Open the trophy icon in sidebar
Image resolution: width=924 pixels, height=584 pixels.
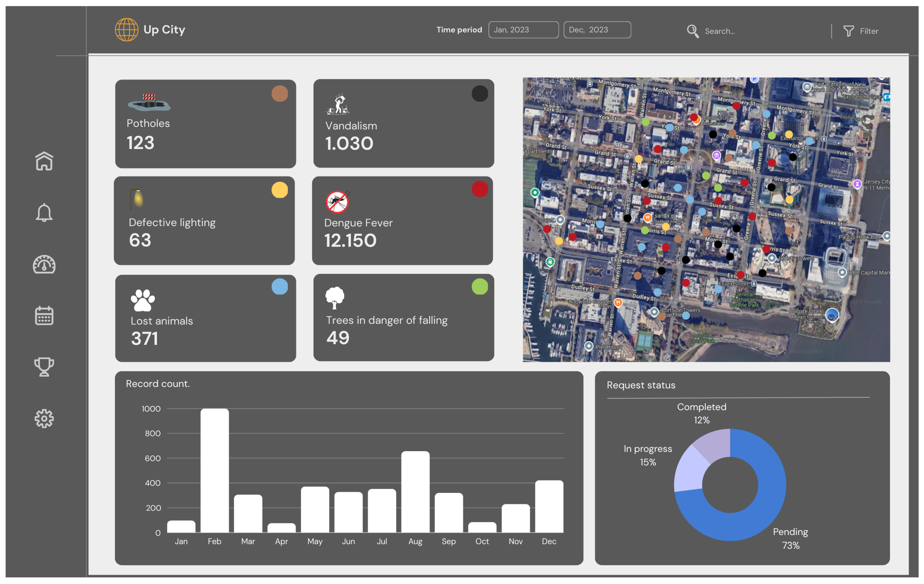coord(44,367)
